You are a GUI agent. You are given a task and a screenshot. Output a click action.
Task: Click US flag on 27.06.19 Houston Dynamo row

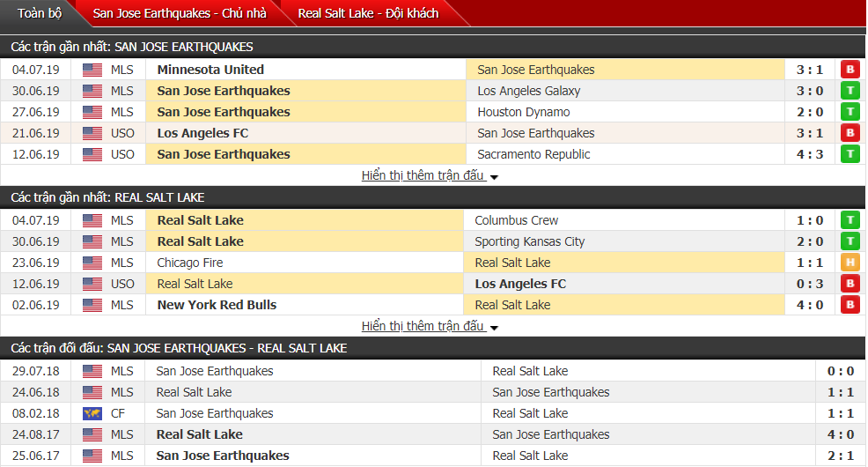coord(92,112)
